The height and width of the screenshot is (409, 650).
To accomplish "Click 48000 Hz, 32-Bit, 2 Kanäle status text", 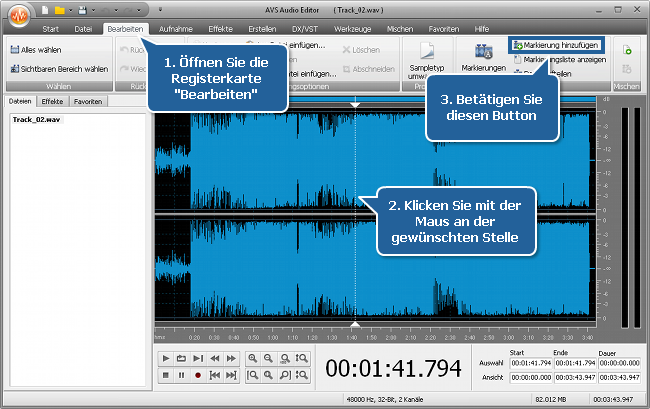I will tap(385, 399).
